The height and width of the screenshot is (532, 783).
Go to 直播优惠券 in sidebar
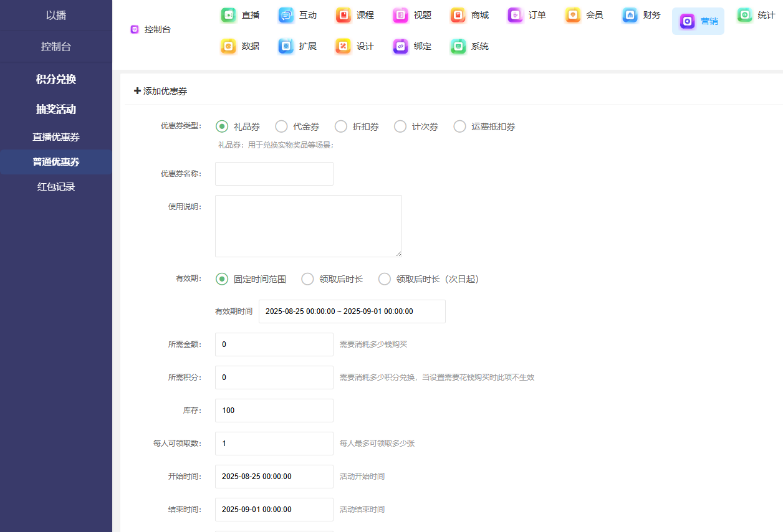pos(56,137)
